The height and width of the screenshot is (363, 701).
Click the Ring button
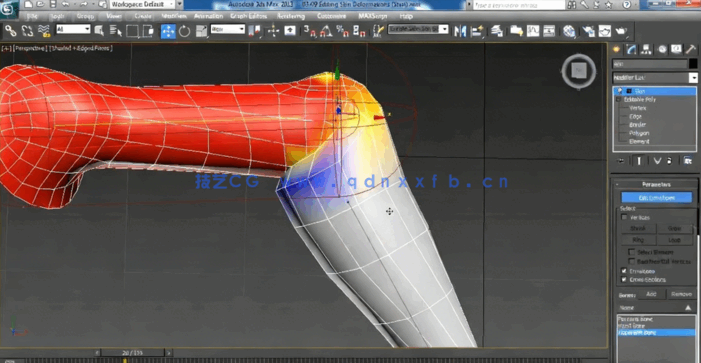638,240
